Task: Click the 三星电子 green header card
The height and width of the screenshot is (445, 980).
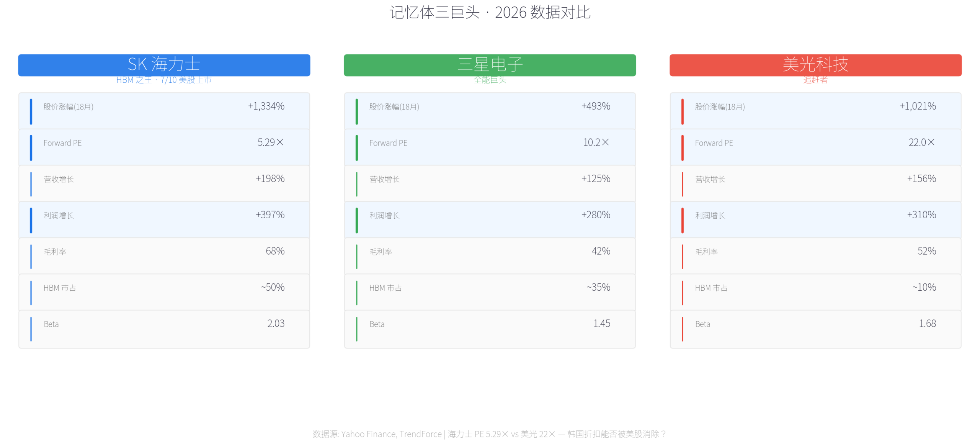Action: point(490,65)
